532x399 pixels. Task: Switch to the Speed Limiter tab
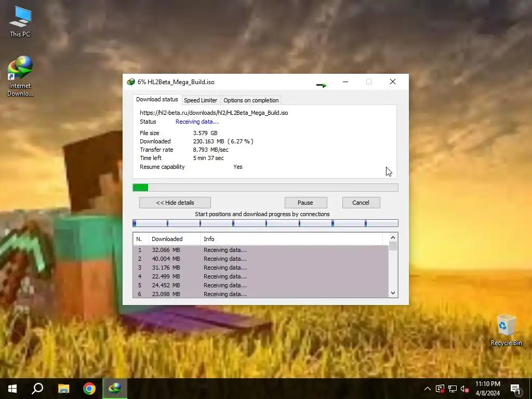(201, 100)
